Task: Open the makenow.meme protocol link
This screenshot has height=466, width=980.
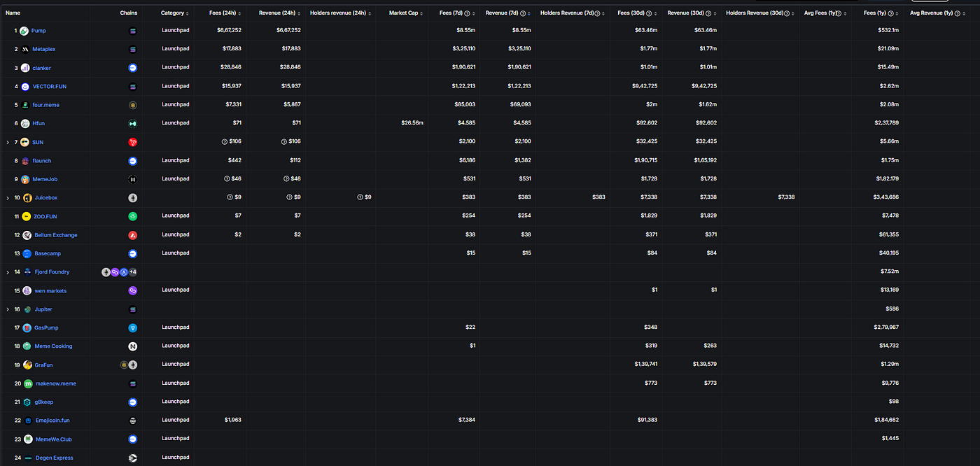Action: click(55, 383)
